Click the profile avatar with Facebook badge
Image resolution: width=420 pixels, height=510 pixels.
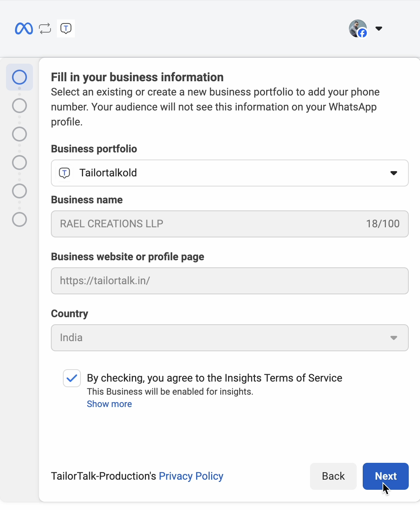(x=358, y=29)
